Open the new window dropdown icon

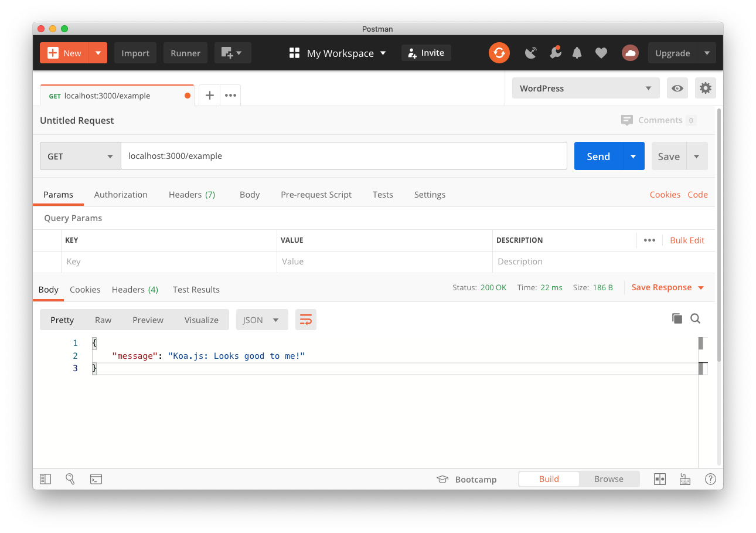point(233,53)
